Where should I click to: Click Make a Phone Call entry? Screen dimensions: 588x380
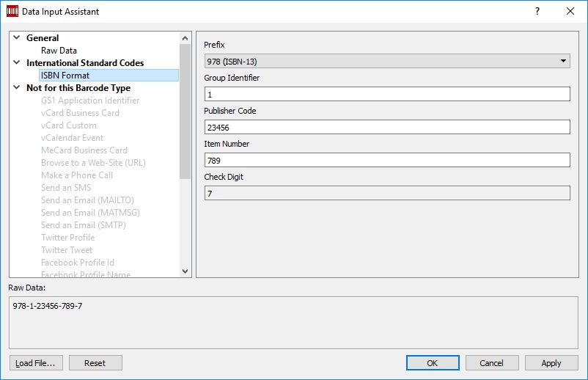[77, 175]
